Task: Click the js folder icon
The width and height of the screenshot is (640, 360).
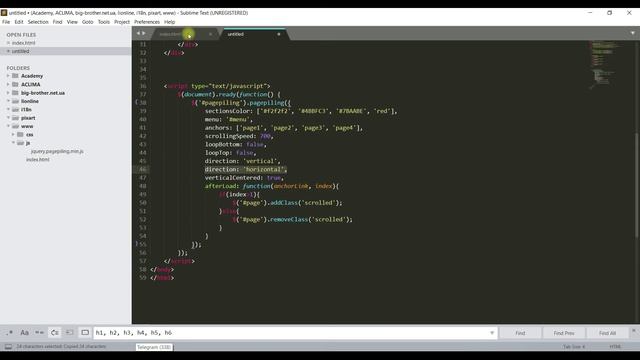Action: [x=20, y=143]
